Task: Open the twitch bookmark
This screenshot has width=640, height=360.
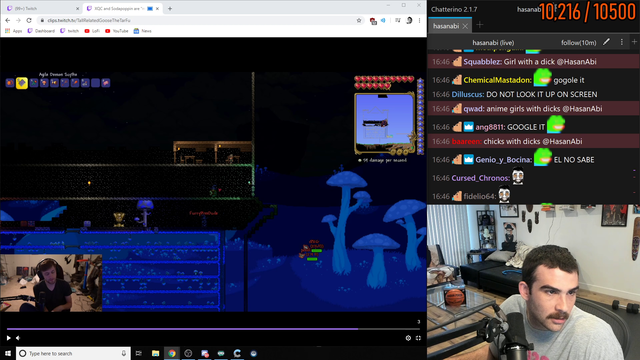Action: tap(69, 31)
